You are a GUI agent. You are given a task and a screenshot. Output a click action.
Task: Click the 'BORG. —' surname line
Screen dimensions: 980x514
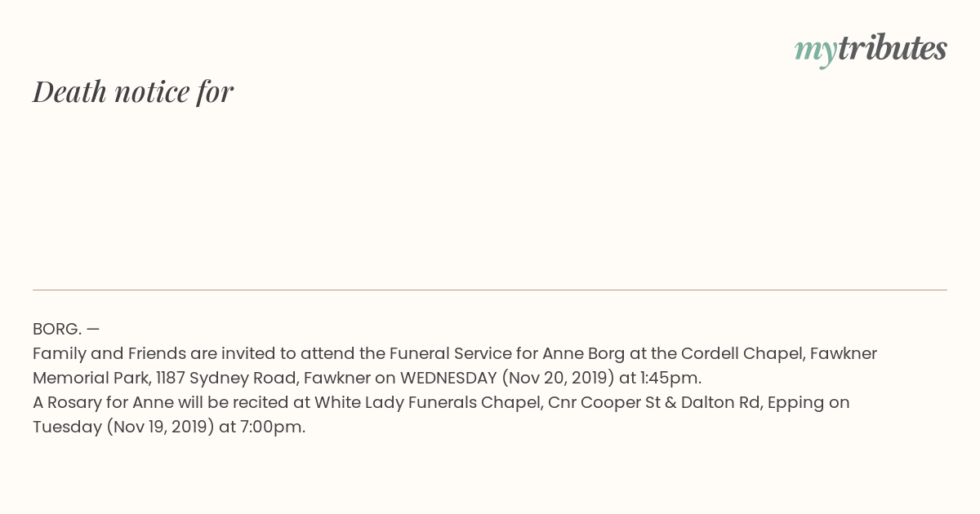pyautogui.click(x=66, y=329)
